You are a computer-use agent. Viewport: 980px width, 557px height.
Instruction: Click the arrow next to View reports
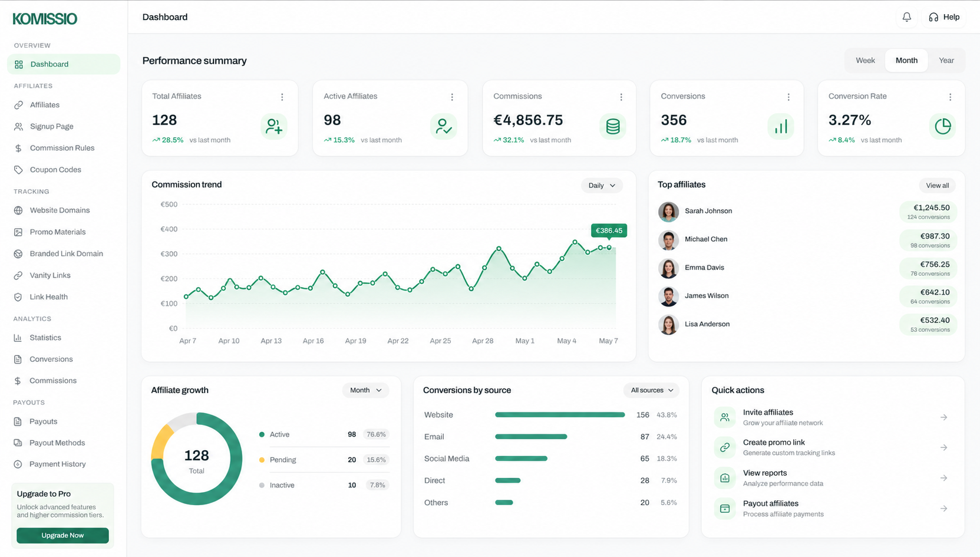943,478
